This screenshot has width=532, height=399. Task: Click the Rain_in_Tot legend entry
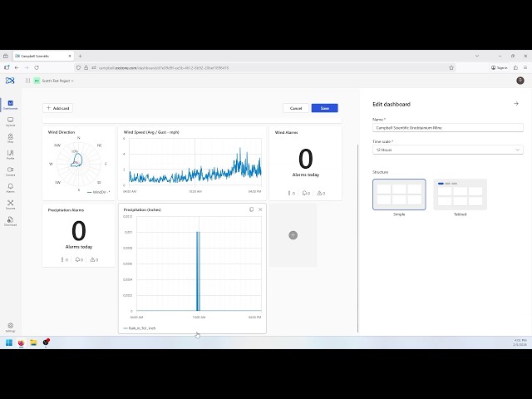pyautogui.click(x=140, y=328)
